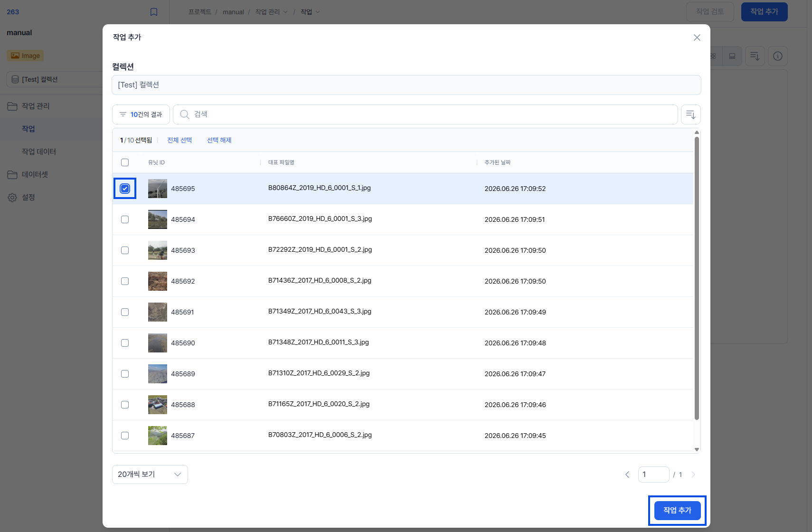Open 데이터셋 in the sidebar

click(x=35, y=174)
